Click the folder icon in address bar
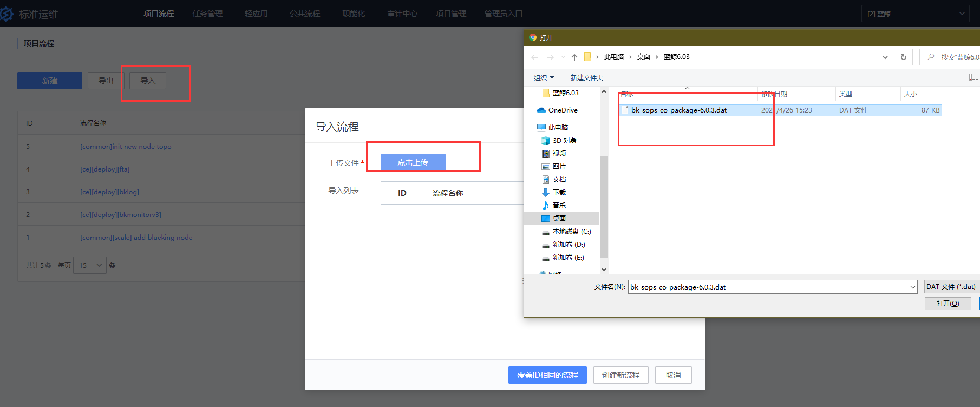 point(588,57)
